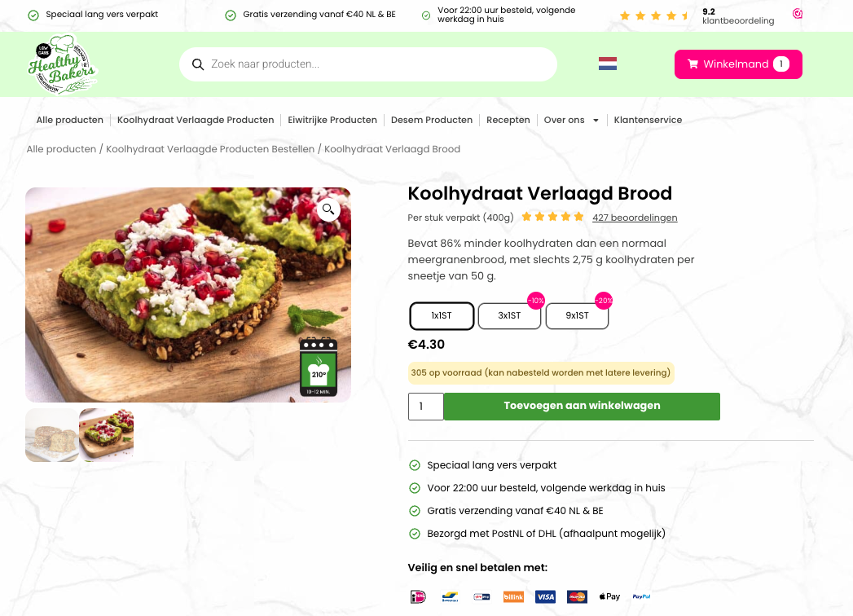853x616 pixels.
Task: Click the Dutch flag language icon
Action: pyautogui.click(x=608, y=64)
